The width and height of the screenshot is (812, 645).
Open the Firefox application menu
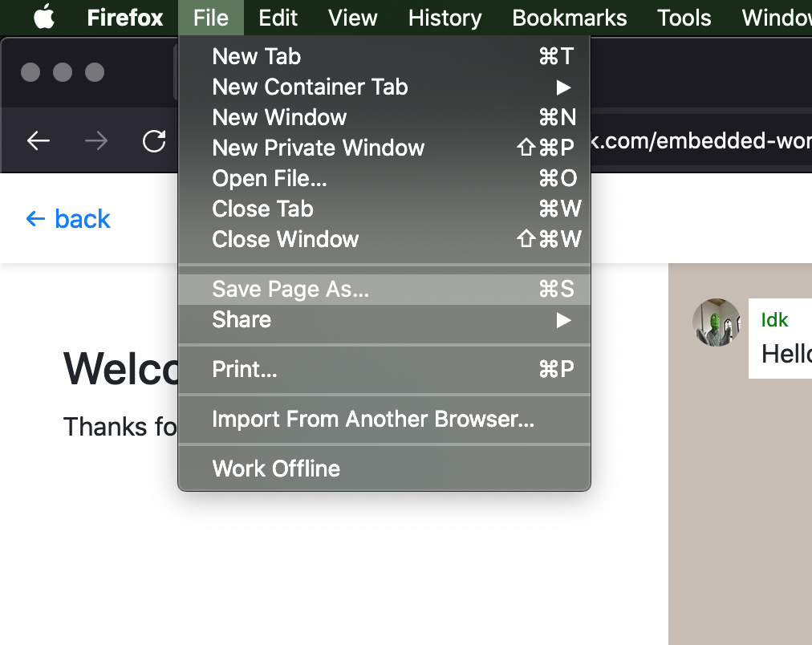click(x=125, y=18)
